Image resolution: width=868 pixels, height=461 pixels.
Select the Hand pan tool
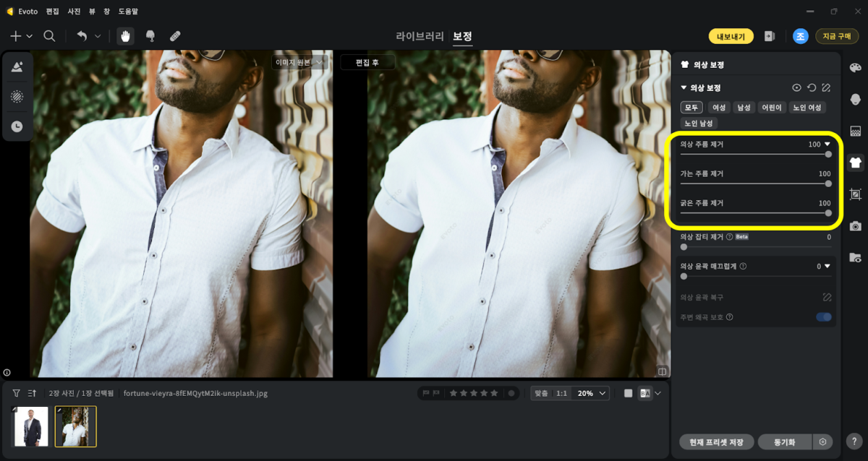click(x=126, y=36)
